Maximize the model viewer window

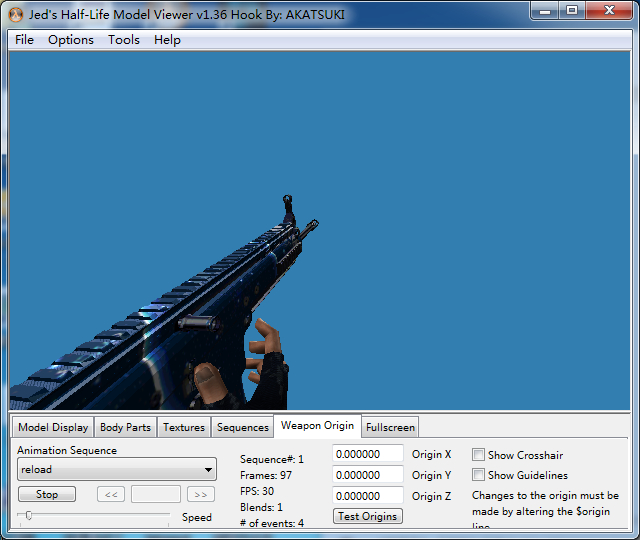point(572,10)
